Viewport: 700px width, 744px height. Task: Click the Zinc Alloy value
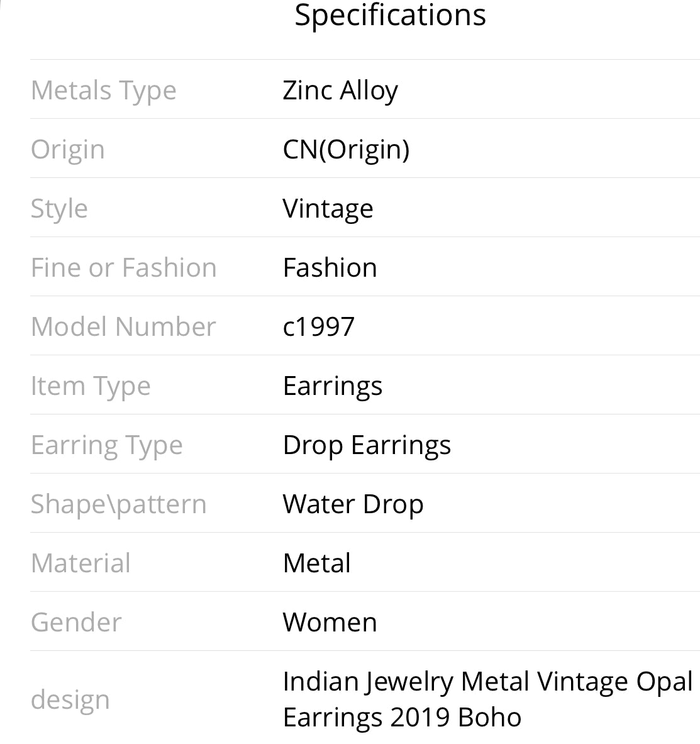(x=340, y=91)
